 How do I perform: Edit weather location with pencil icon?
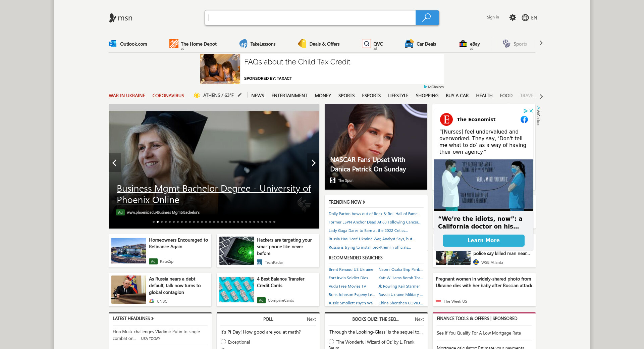(x=239, y=95)
